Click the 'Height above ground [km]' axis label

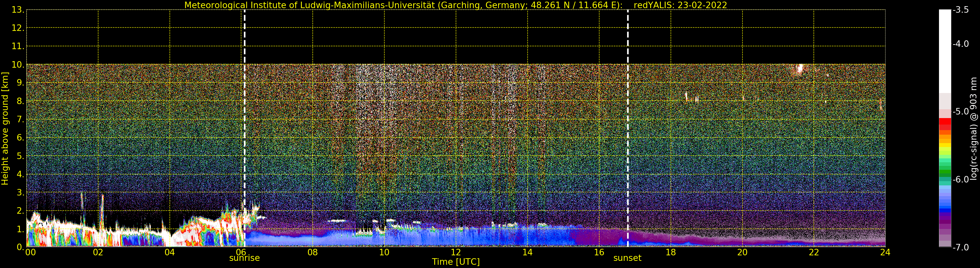click(x=5, y=128)
